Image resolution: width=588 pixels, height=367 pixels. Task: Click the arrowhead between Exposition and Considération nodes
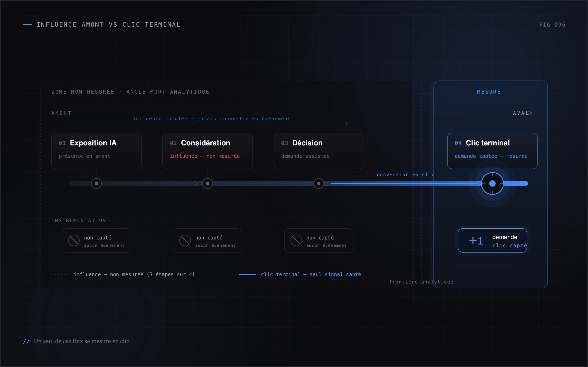(196, 183)
